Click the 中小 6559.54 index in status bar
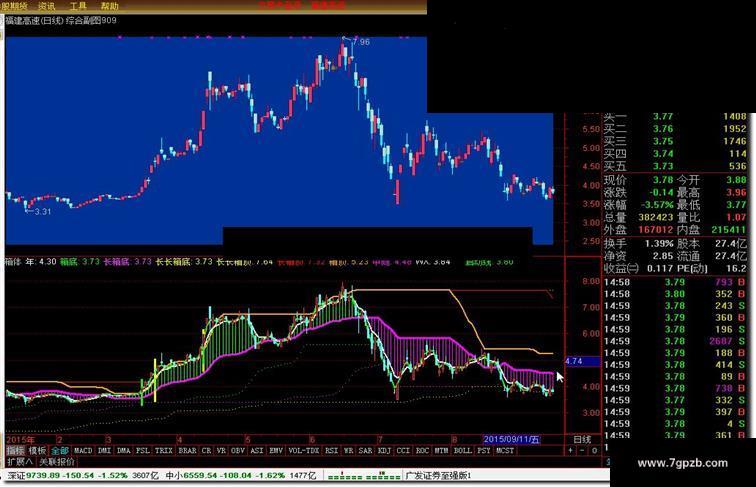Viewport: 756px width, 487px height. [x=241, y=475]
